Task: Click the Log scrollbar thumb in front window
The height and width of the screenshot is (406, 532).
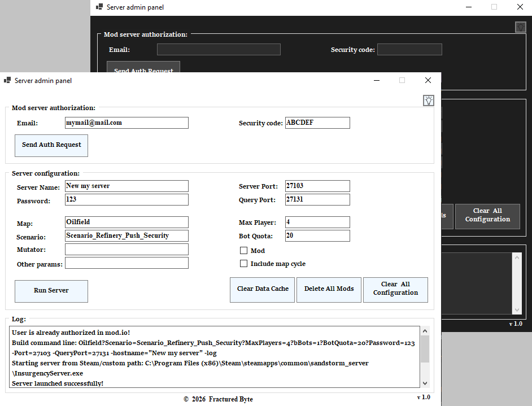Action: coord(425,349)
